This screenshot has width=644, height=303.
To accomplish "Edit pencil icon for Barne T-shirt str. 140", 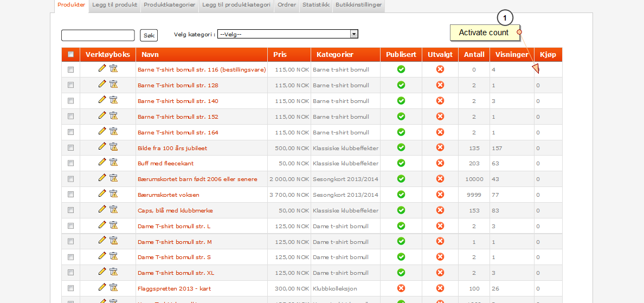I will (102, 99).
